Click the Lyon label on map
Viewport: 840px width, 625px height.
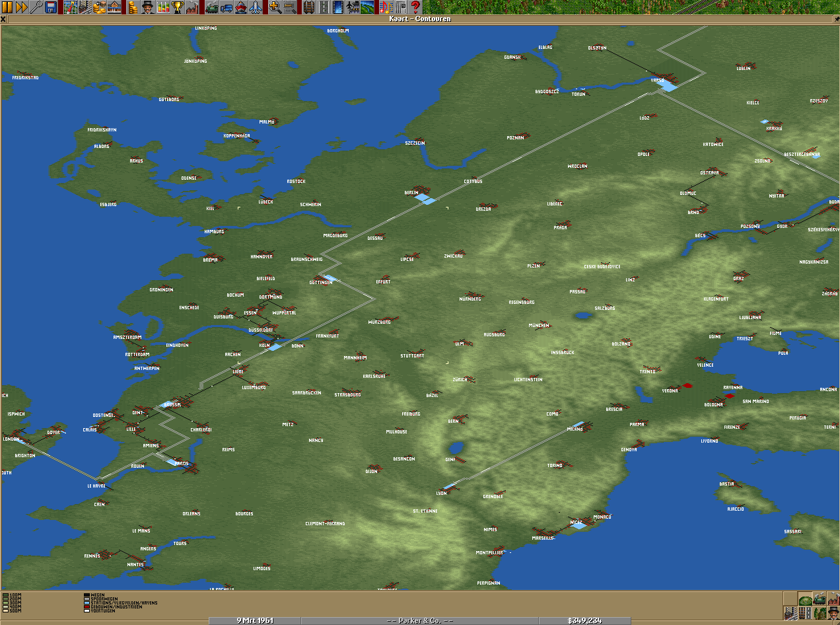tap(441, 493)
